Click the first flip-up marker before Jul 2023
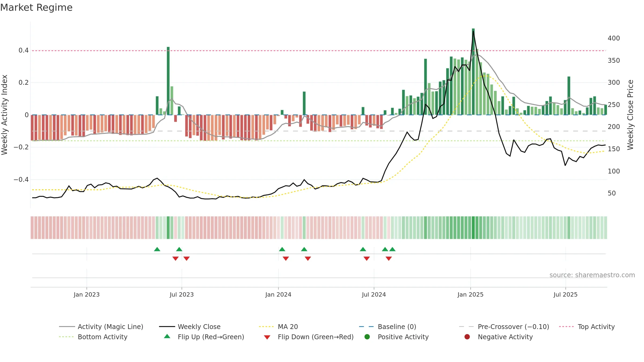The image size is (644, 362). click(157, 249)
